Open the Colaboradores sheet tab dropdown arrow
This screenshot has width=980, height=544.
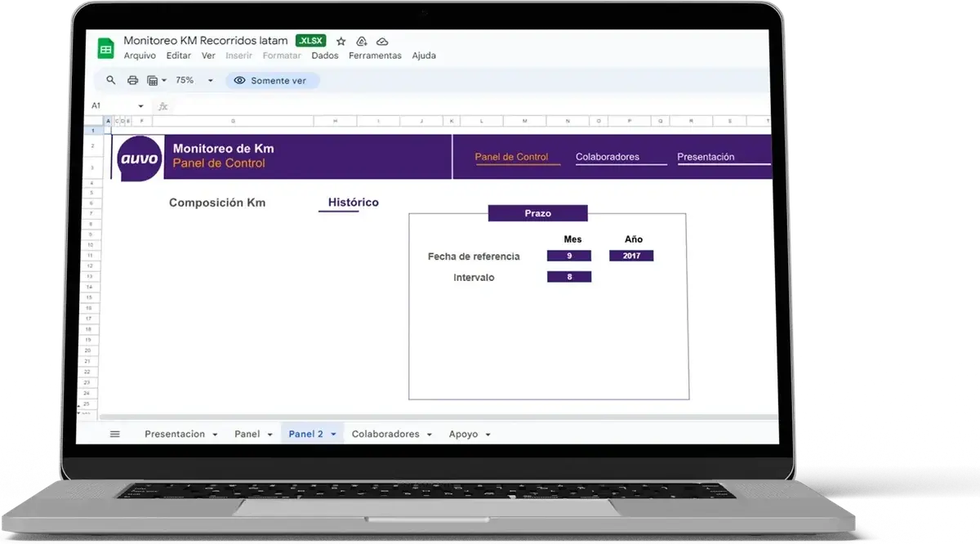(x=429, y=435)
